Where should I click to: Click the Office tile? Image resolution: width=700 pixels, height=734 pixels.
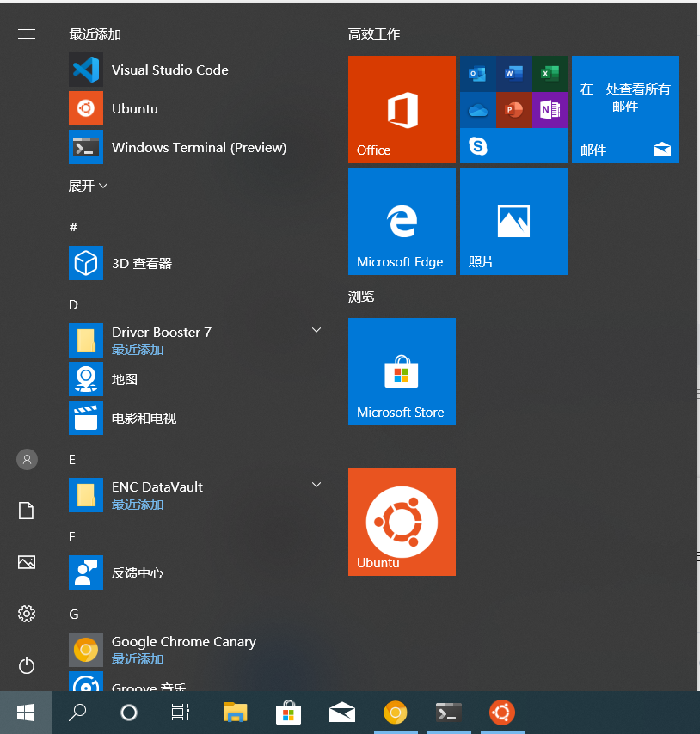tap(402, 109)
